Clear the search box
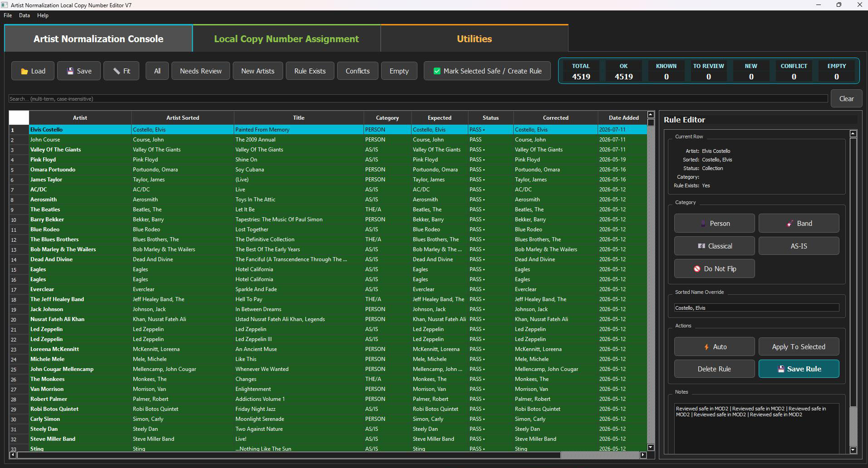Screen dimensions: 868x468 [846, 99]
